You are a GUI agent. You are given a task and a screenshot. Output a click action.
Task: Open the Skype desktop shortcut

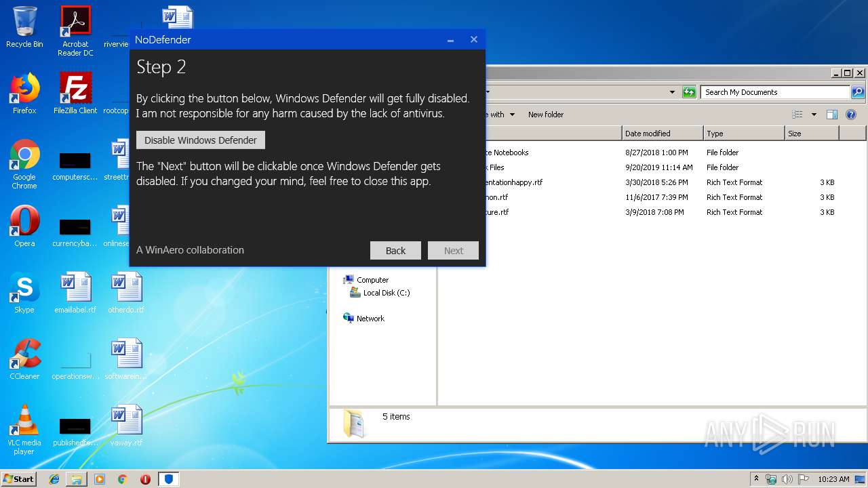tap(24, 293)
